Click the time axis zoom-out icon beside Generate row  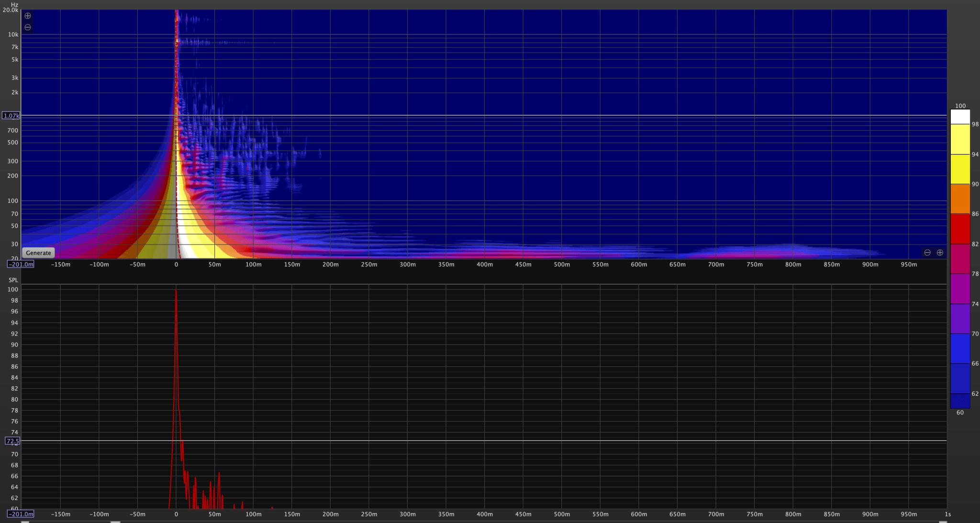click(927, 253)
